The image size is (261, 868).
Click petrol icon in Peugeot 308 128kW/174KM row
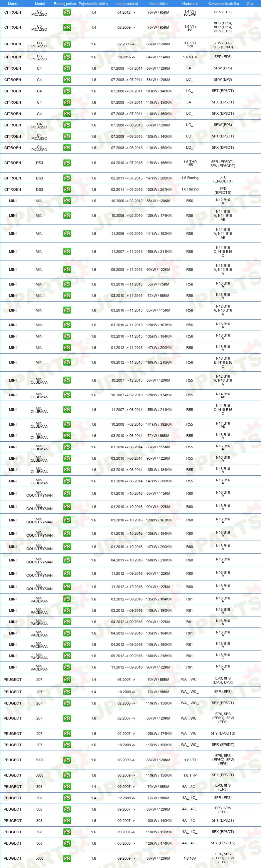pos(67,843)
